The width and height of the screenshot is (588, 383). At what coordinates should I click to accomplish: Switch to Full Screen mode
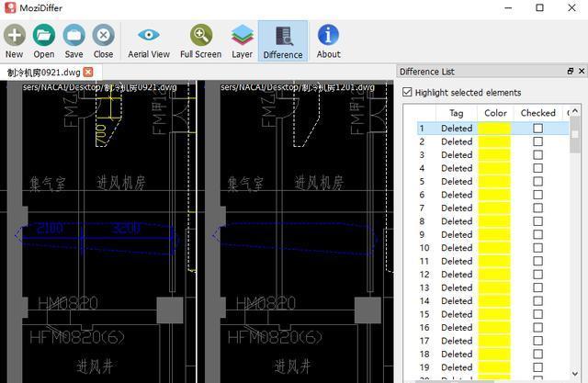(200, 36)
